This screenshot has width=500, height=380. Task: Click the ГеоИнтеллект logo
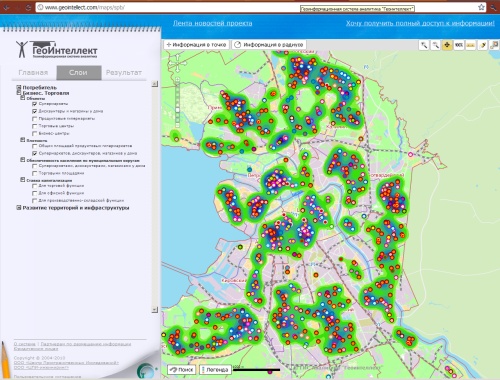(57, 49)
